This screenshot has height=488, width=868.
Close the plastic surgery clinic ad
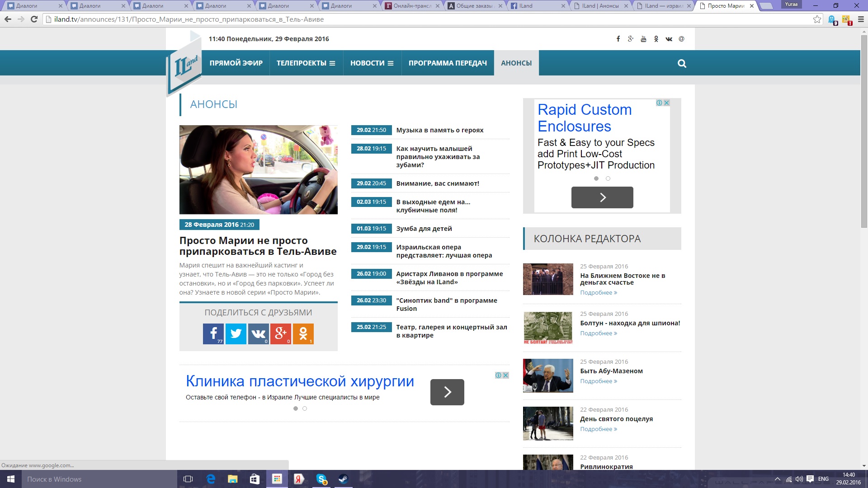click(x=505, y=375)
